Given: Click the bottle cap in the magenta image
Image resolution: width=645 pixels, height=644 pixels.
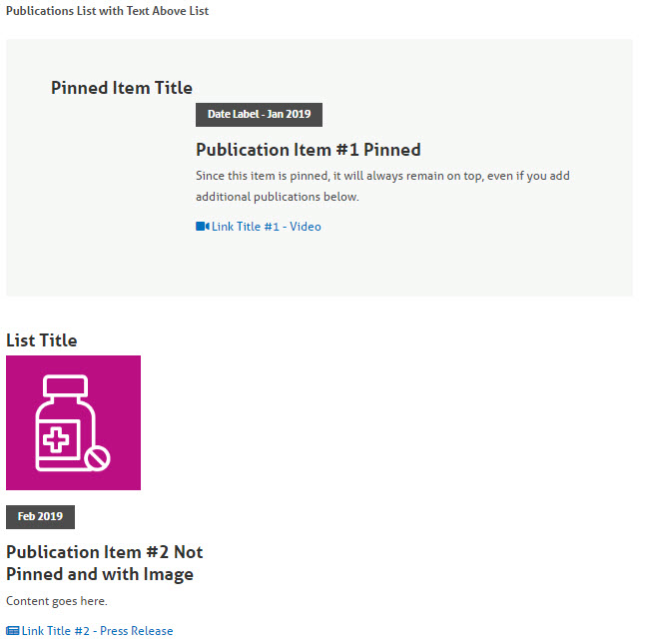Looking at the screenshot, I should 66,386.
